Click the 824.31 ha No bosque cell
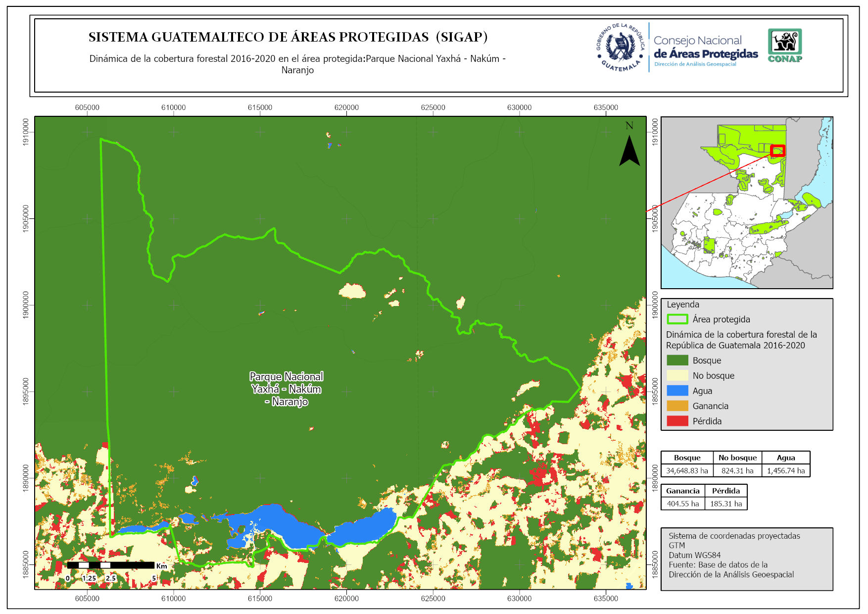868x614 pixels. coord(737,470)
